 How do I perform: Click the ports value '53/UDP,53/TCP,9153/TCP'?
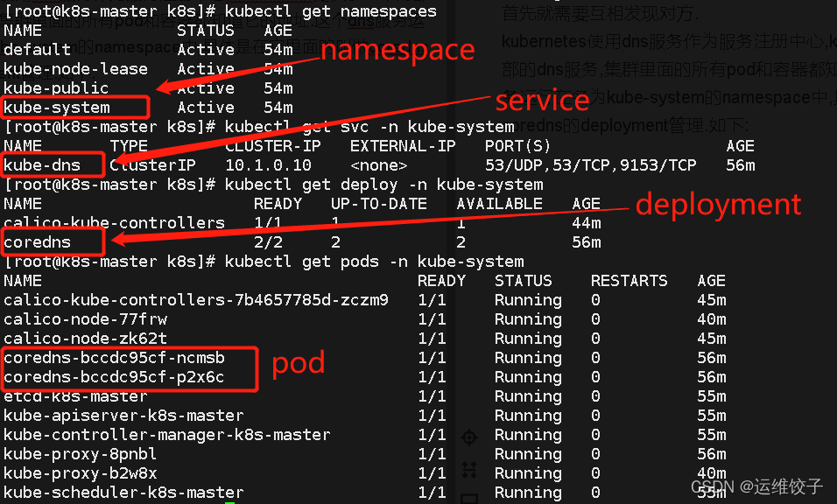[590, 165]
